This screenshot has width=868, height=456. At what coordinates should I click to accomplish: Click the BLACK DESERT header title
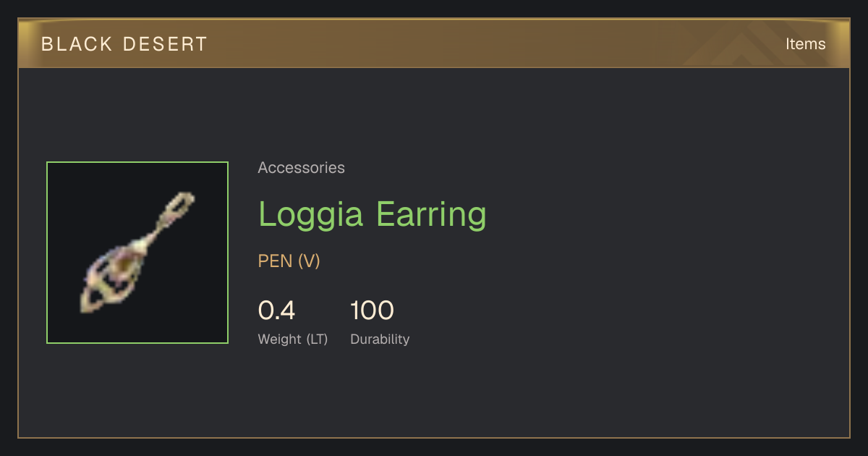124,44
